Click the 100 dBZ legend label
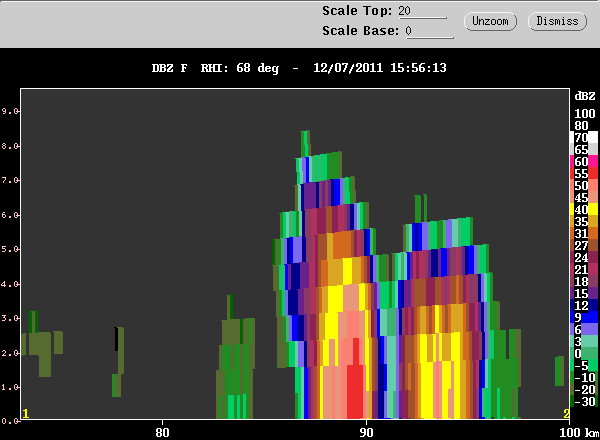This screenshot has width=600, height=440. coord(585,114)
